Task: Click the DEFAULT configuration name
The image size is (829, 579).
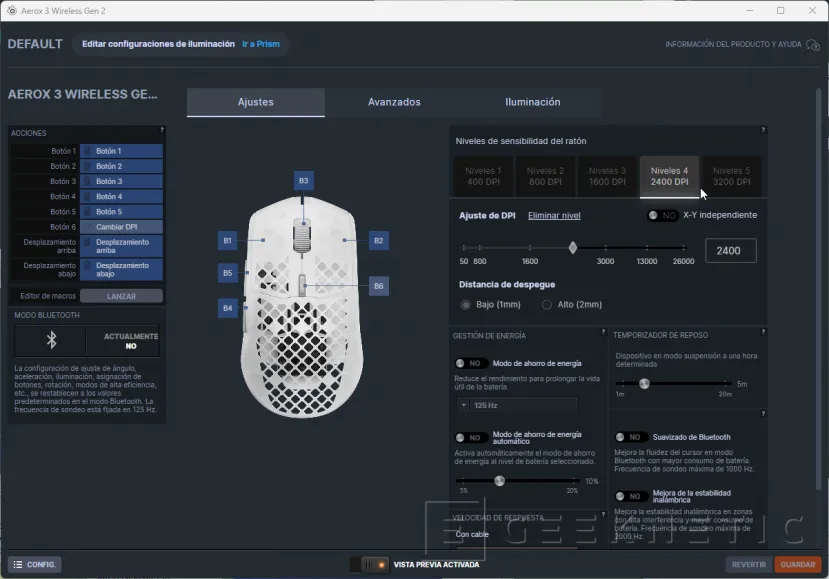Action: 35,44
